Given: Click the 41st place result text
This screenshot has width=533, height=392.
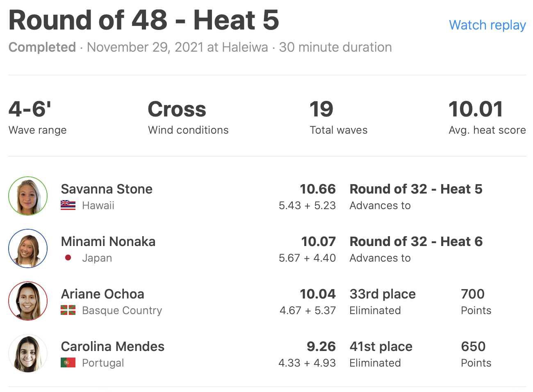Looking at the screenshot, I should click(381, 346).
